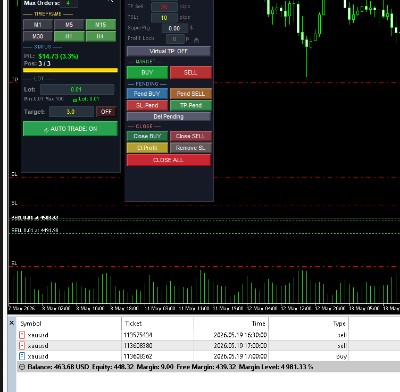Toggle the green H4 timeframe button
The image size is (400, 392).
[101, 36]
